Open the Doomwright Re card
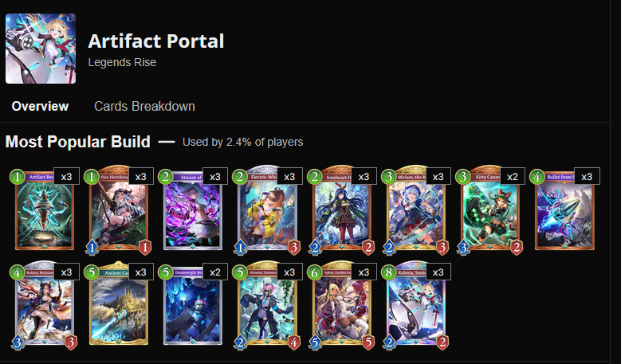 tap(193, 306)
